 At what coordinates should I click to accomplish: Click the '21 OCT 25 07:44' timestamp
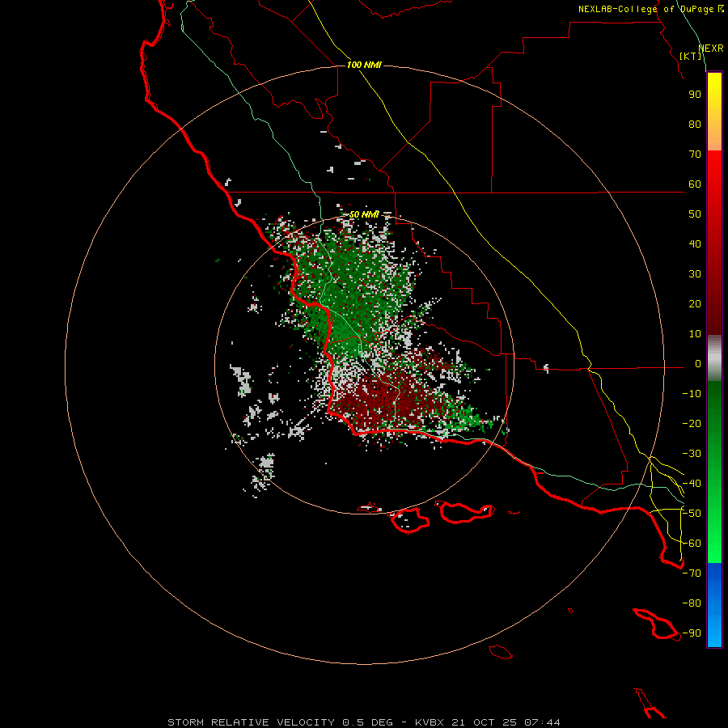point(506,722)
